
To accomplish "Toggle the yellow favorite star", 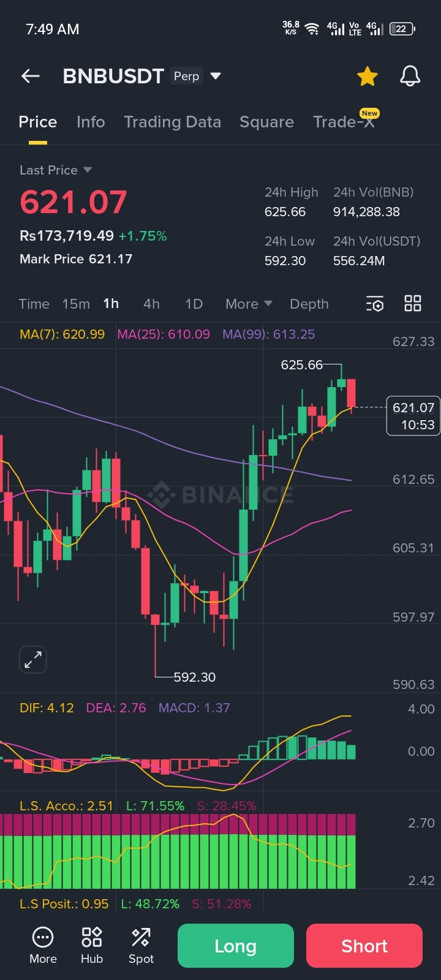I will coord(367,77).
